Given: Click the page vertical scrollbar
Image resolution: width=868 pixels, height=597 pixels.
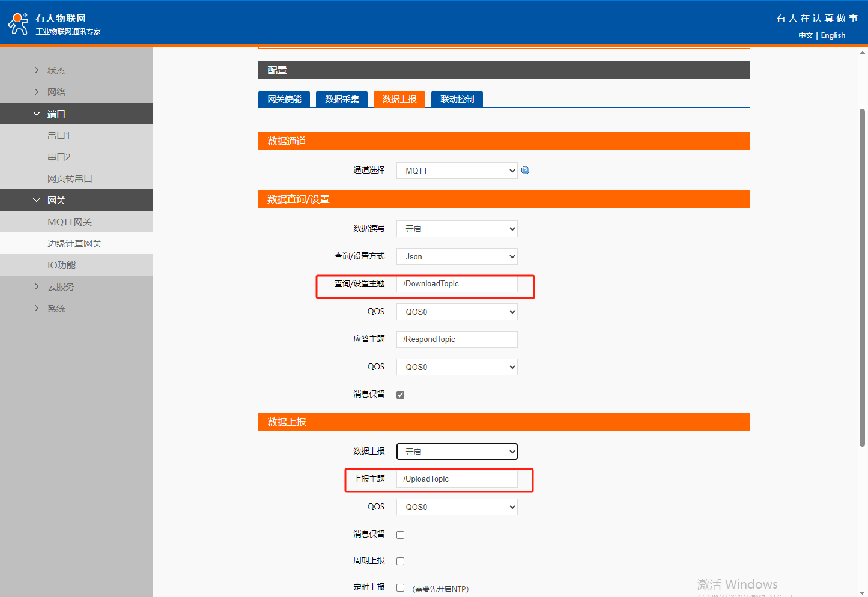Looking at the screenshot, I should [862, 276].
